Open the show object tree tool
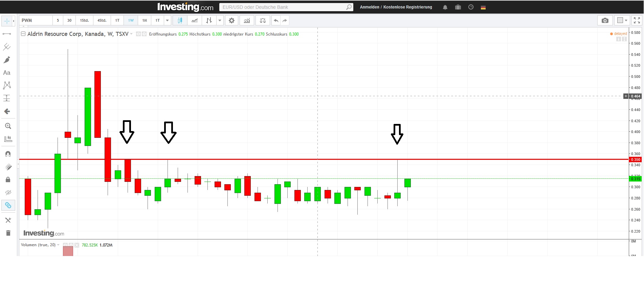Viewport: 644px width, 298px height. coord(8,220)
